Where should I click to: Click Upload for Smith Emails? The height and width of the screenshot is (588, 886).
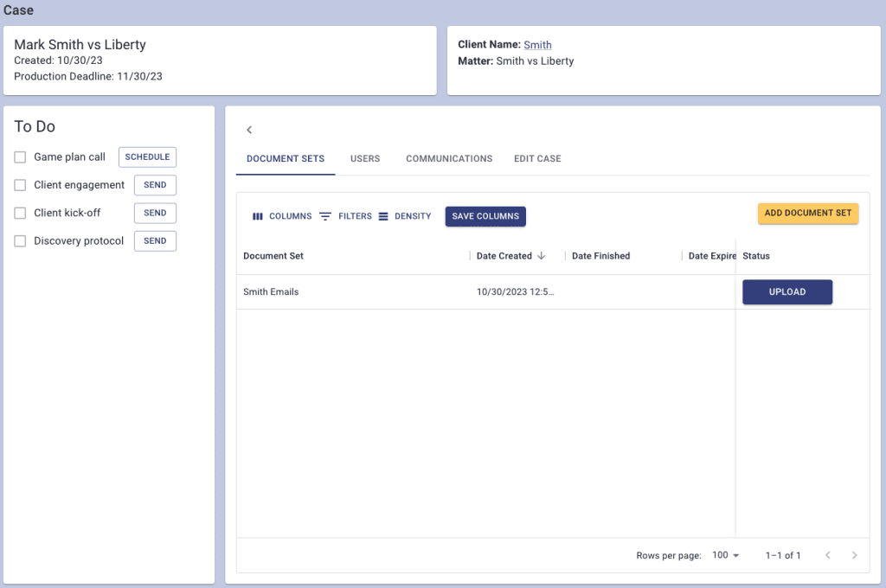(x=787, y=292)
